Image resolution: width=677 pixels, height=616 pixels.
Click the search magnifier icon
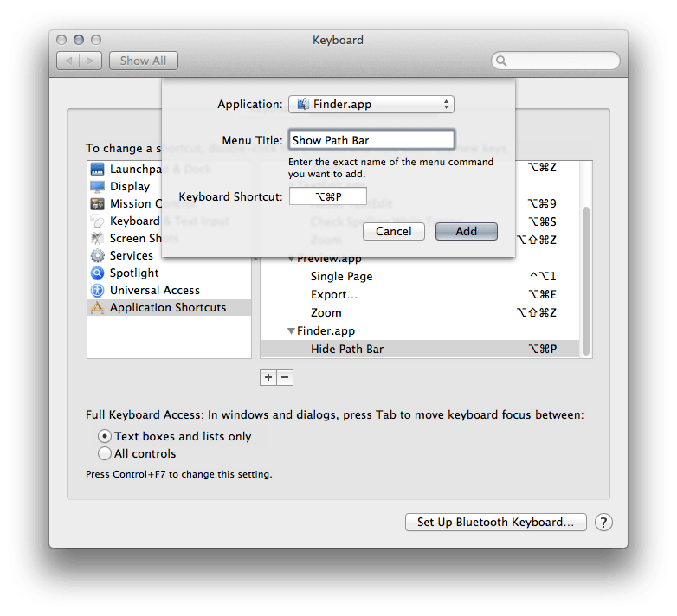[x=501, y=61]
